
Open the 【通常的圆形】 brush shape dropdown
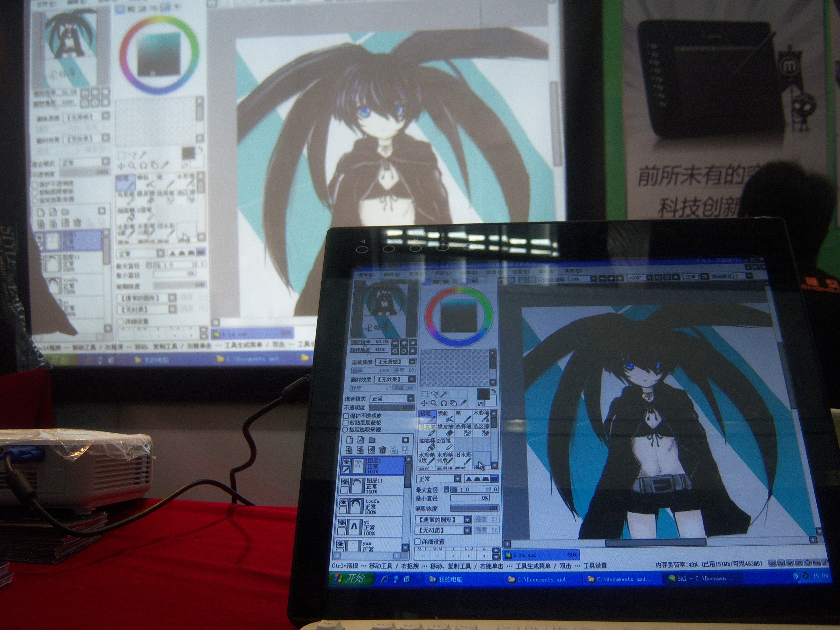point(443,520)
